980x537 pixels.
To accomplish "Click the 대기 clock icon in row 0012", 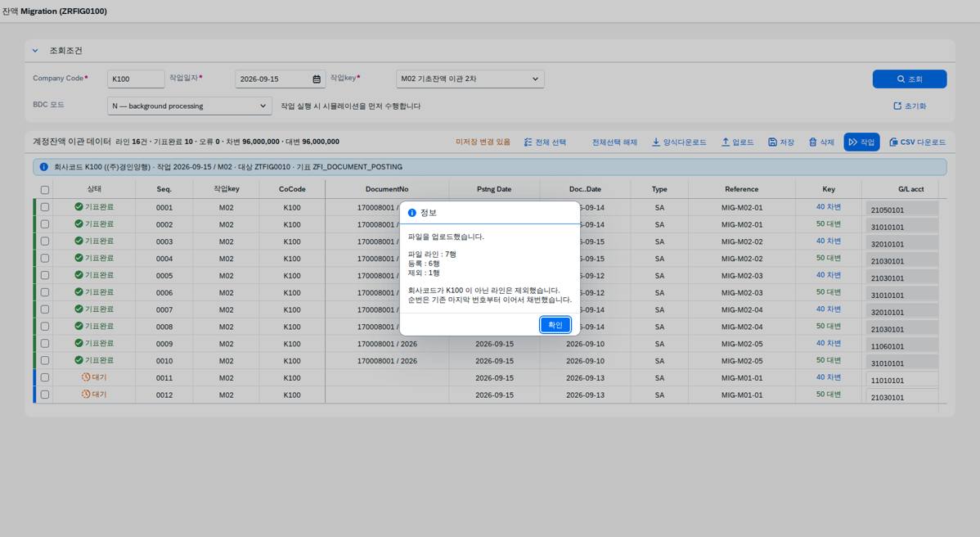I will point(86,394).
